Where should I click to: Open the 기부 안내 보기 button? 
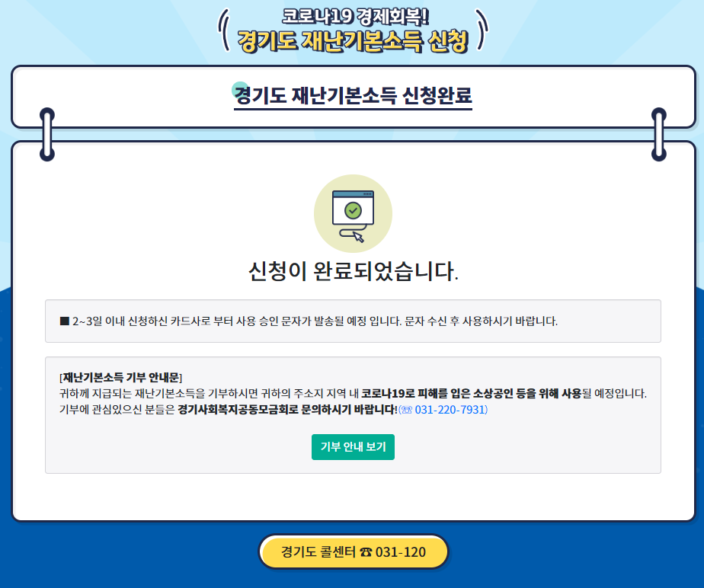pos(353,446)
